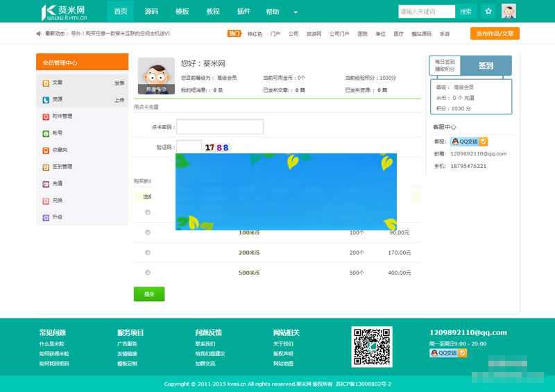Click the 签到管理 sidebar icon

point(46,167)
